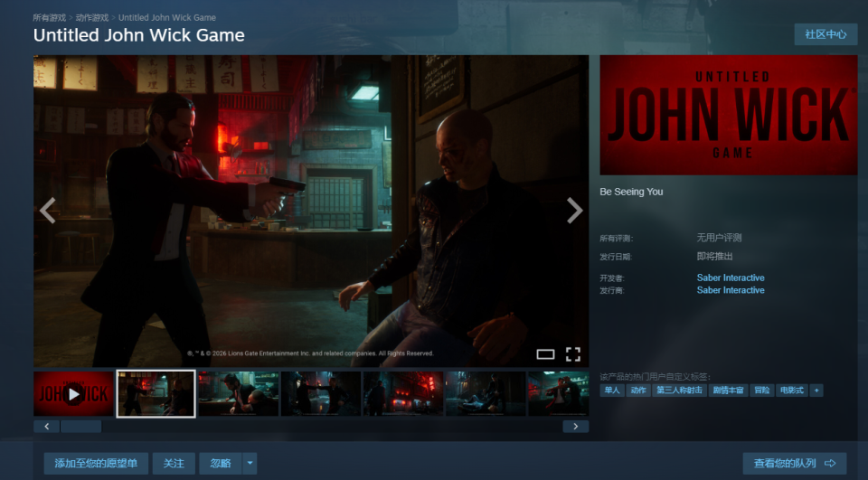Viewport: 868px width, 480px height.
Task: Click the John Wick header capsule image
Action: coord(729,115)
